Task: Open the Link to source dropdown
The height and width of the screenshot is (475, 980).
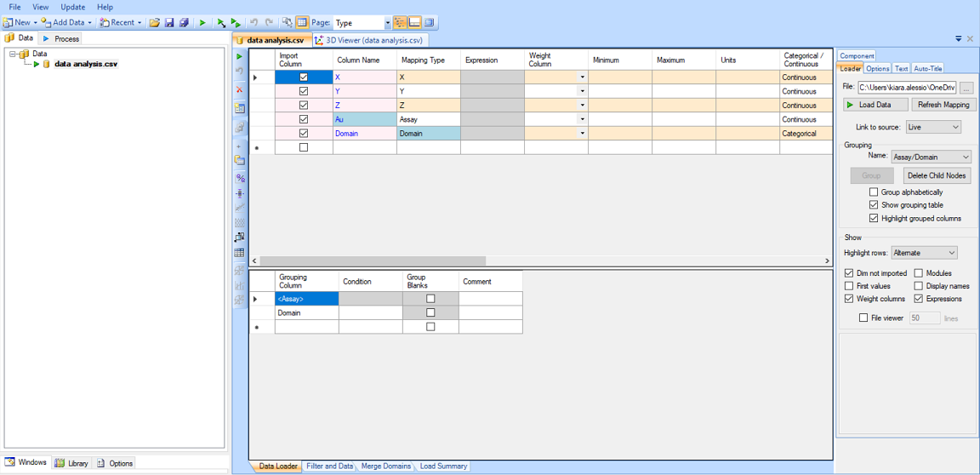Action: pos(933,127)
